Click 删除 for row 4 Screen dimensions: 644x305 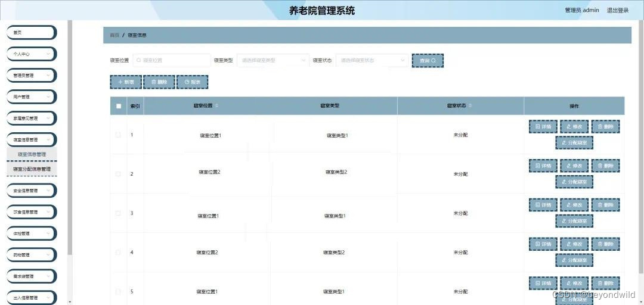(x=605, y=244)
